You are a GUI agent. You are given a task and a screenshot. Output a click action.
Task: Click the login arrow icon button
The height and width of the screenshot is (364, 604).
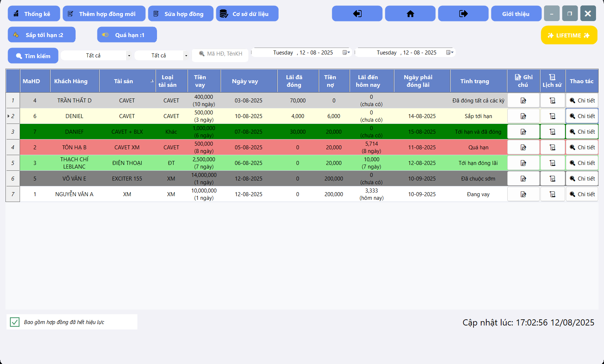(x=357, y=14)
